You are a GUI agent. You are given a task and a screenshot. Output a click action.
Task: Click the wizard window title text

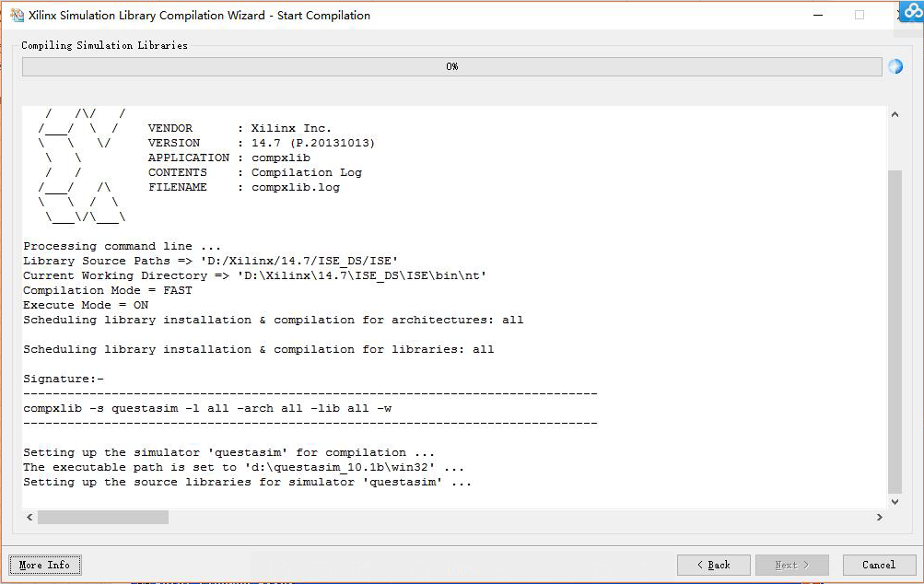pyautogui.click(x=199, y=16)
